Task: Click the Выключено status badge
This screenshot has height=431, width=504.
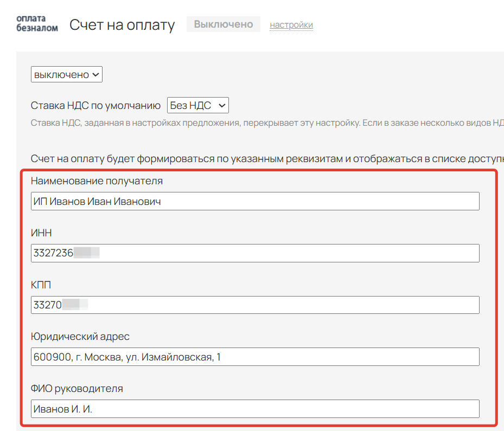Action: tap(224, 24)
